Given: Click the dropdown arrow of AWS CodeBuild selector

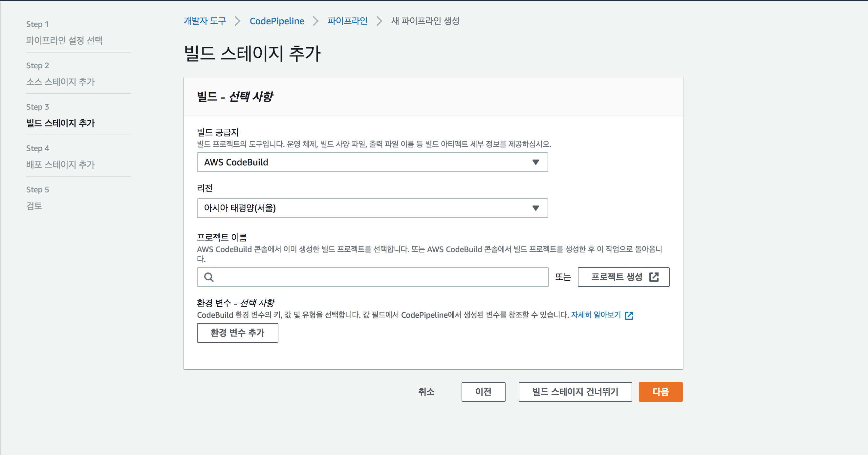Looking at the screenshot, I should click(x=535, y=162).
